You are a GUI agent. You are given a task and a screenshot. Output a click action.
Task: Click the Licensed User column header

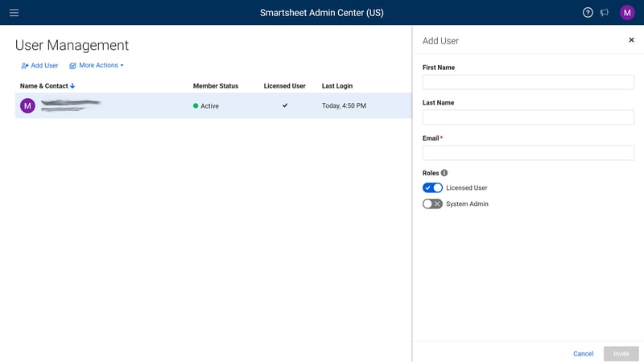tap(285, 86)
